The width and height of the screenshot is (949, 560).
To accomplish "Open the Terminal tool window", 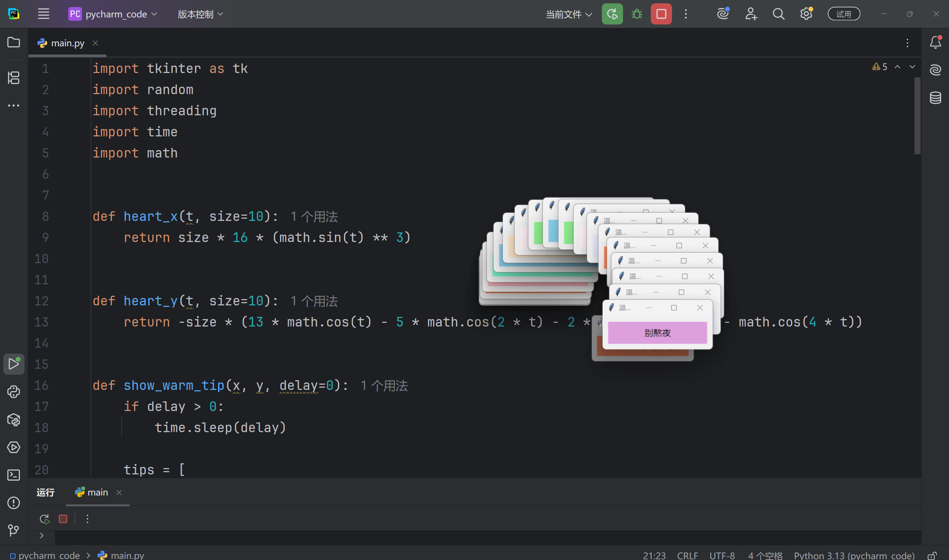I will click(14, 475).
